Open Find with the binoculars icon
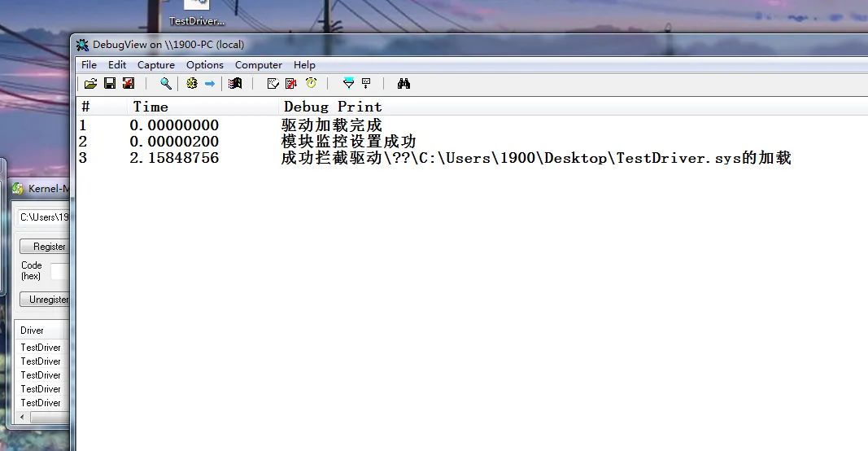868x451 pixels. 403,84
